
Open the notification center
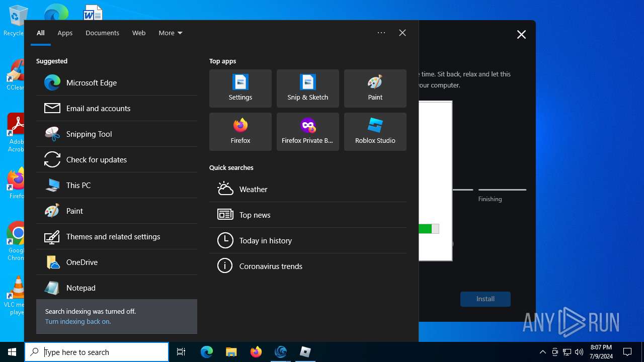coord(627,352)
